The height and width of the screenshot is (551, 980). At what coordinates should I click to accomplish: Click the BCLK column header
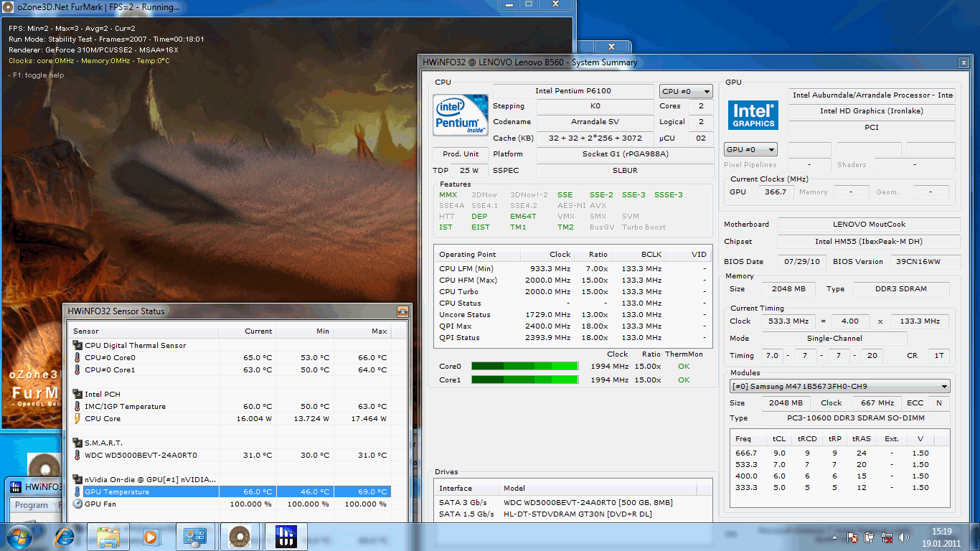[640, 254]
